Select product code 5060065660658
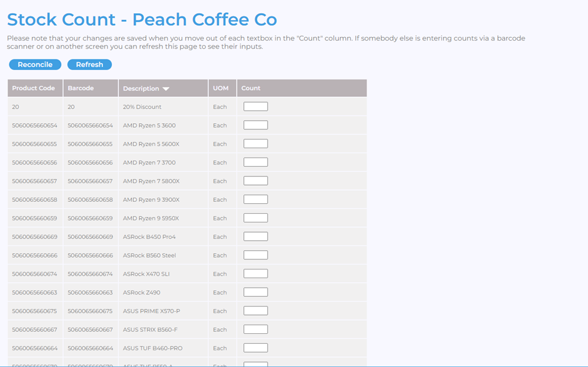588x367 pixels. coord(34,199)
